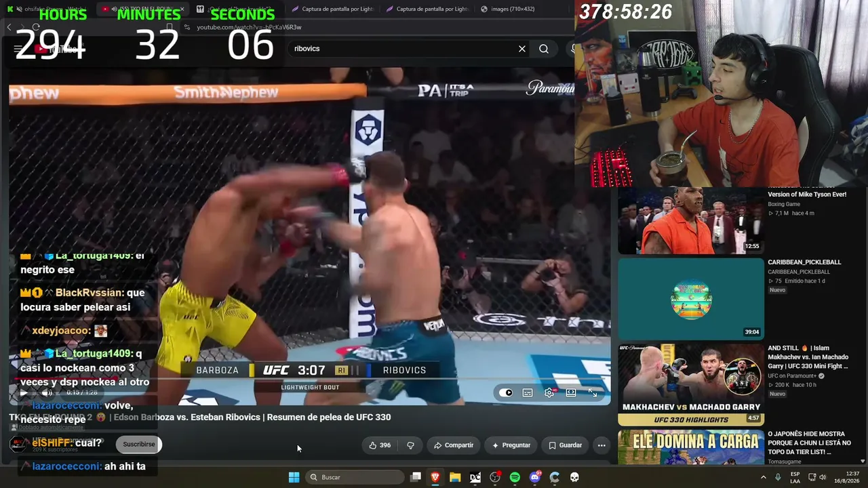Image resolution: width=868 pixels, height=488 pixels.
Task: Click the microphone icon in the system tray
Action: (x=778, y=477)
